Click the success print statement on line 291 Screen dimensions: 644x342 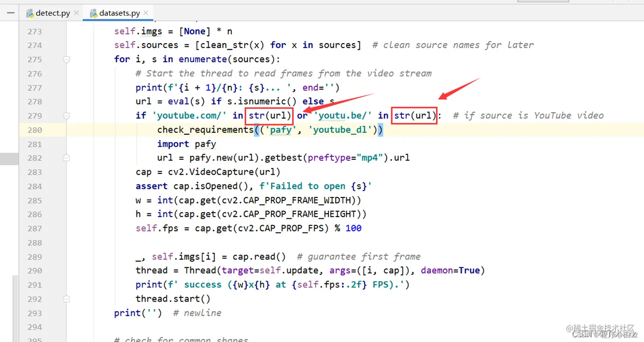click(x=273, y=284)
